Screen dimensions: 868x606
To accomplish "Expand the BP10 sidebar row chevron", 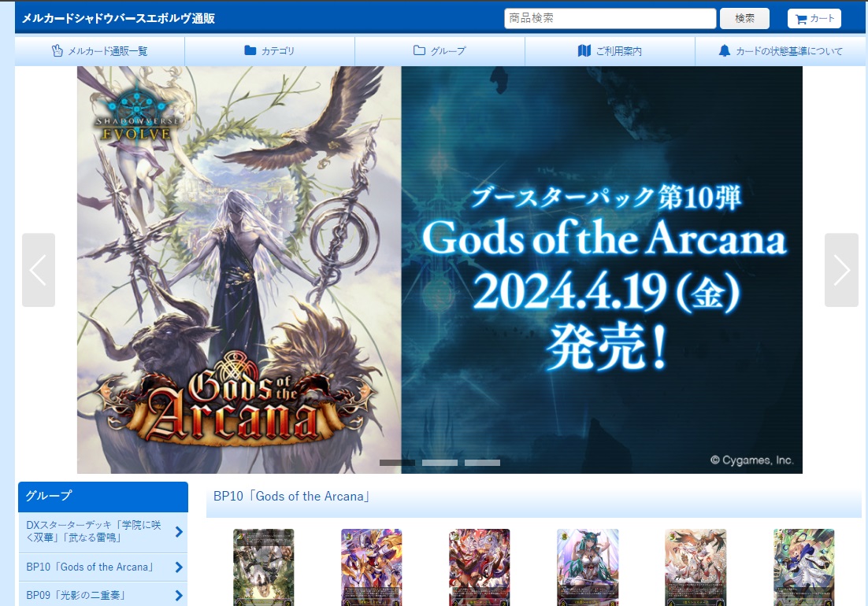I will (179, 567).
